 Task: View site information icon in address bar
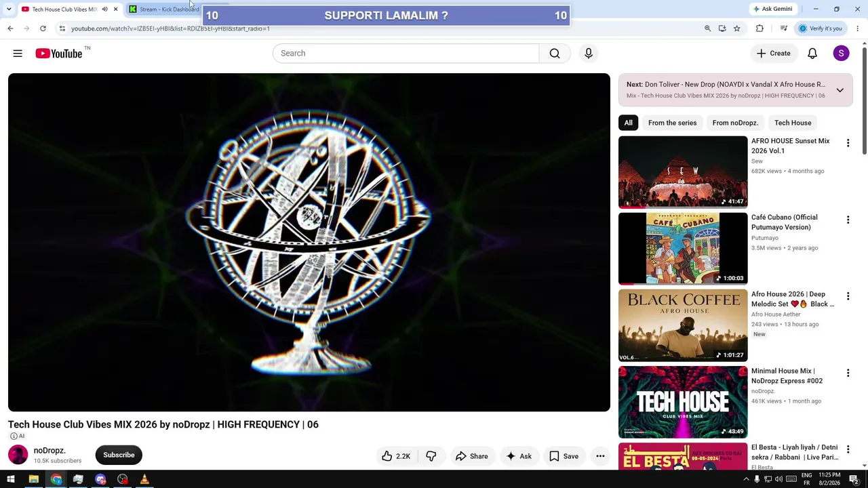click(62, 28)
